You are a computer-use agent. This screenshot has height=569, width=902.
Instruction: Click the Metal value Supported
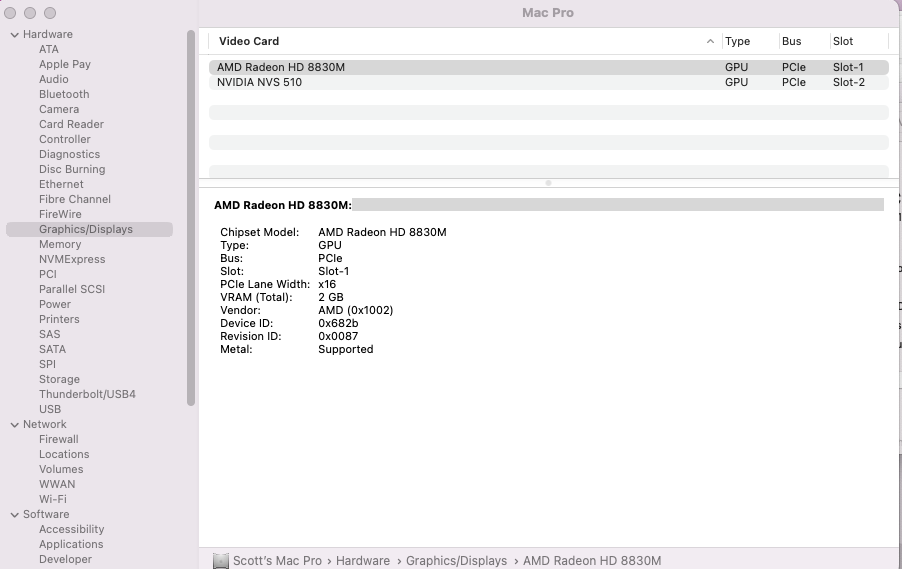click(x=346, y=349)
